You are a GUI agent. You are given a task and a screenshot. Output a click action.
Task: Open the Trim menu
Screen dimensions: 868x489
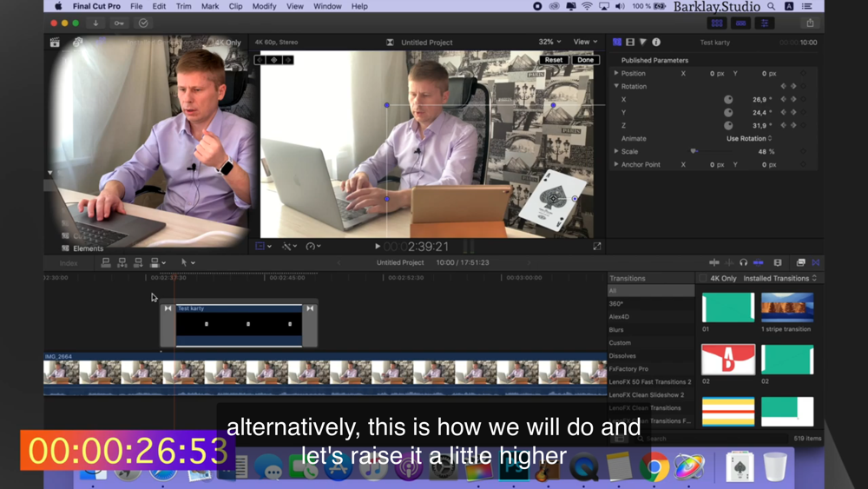coord(183,6)
